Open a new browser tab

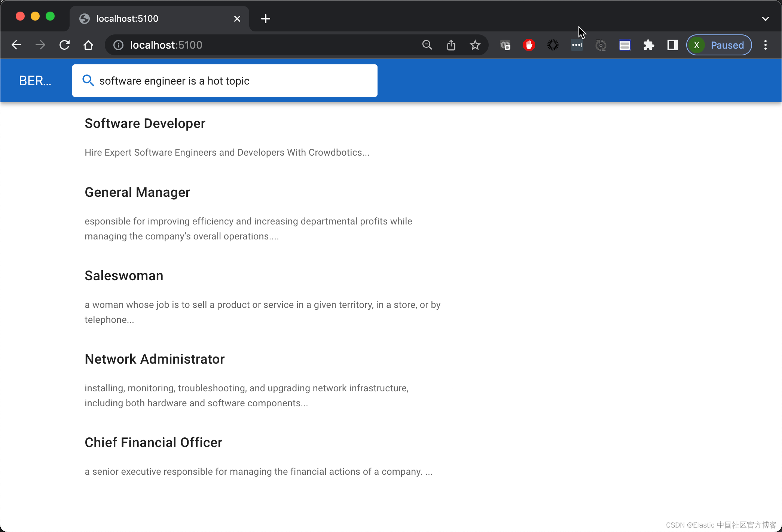[266, 19]
